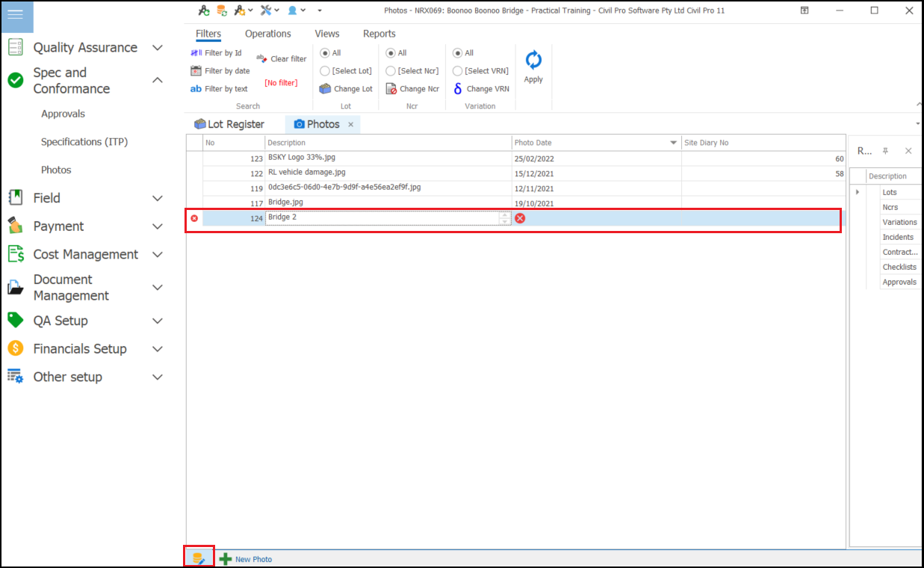The height and width of the screenshot is (568, 924).
Task: Expand the Quality Assurance section
Action: pyautogui.click(x=158, y=48)
